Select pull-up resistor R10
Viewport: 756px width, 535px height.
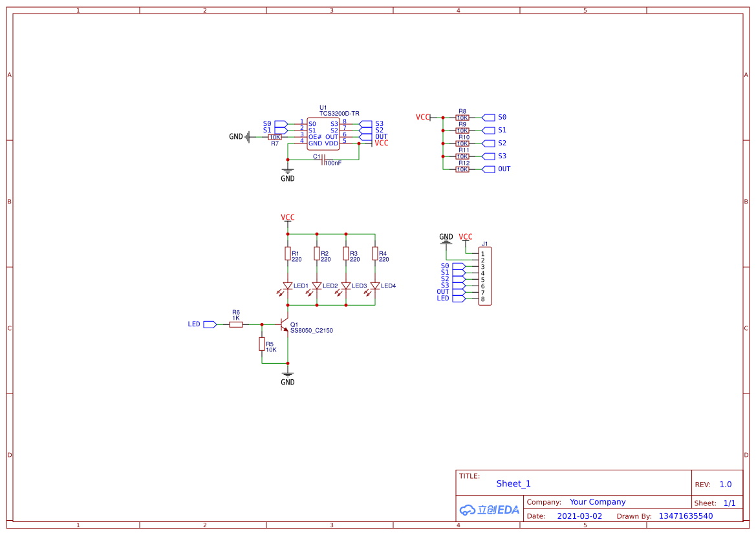click(462, 143)
